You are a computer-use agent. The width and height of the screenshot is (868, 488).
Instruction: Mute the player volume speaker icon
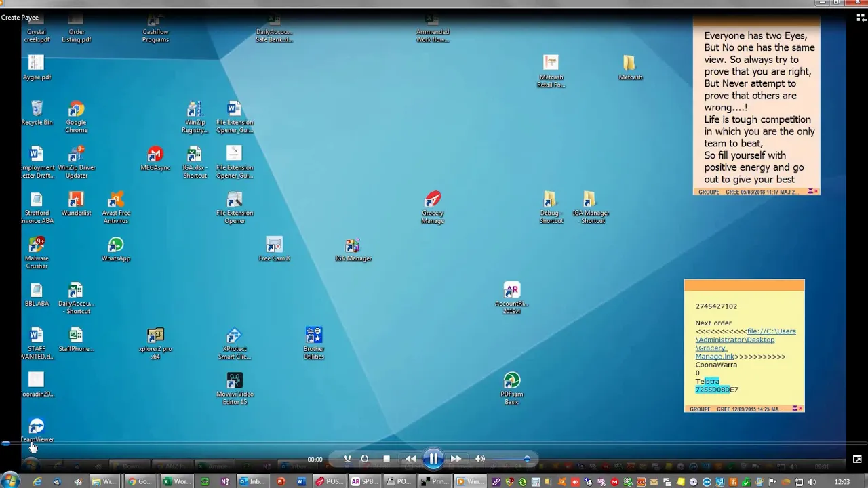[x=480, y=459]
